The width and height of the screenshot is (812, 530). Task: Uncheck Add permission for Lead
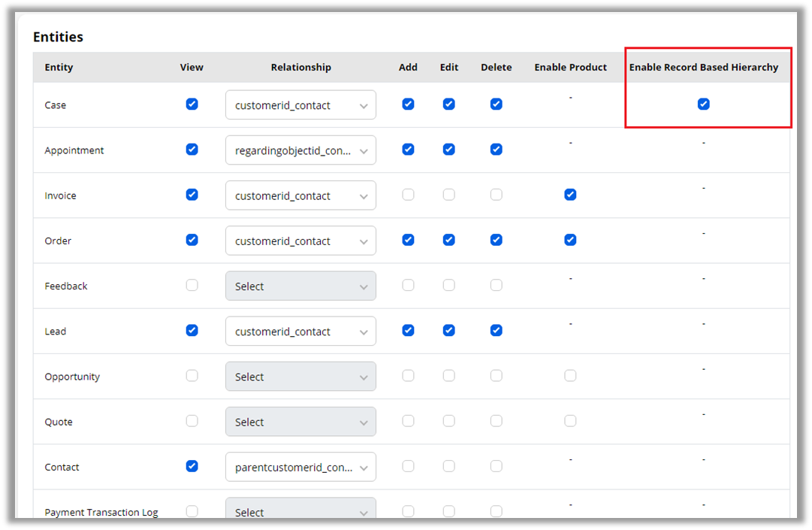408,330
